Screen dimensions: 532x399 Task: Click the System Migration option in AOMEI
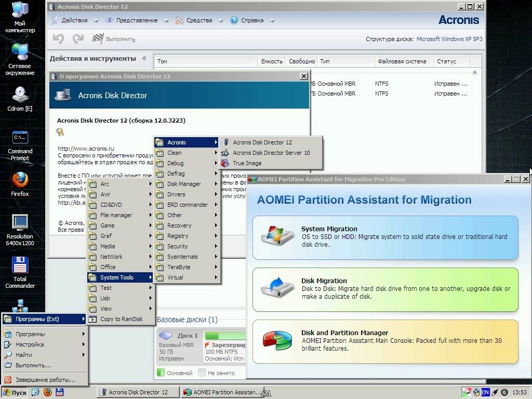pos(385,238)
